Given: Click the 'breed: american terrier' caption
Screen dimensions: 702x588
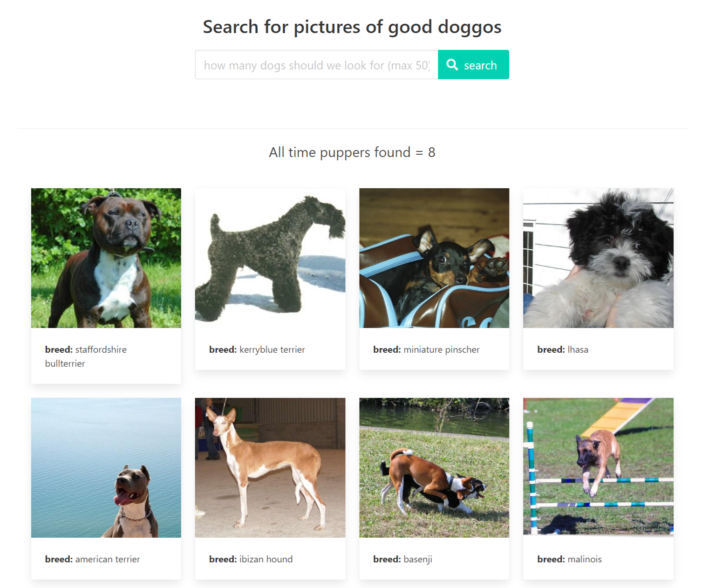Looking at the screenshot, I should pos(93,559).
